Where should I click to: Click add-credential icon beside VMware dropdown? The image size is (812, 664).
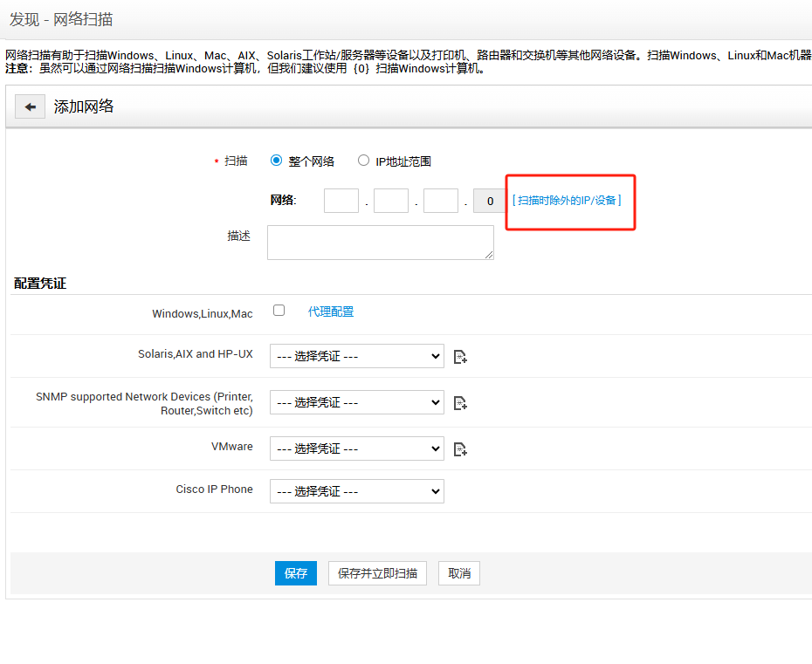[x=460, y=448]
